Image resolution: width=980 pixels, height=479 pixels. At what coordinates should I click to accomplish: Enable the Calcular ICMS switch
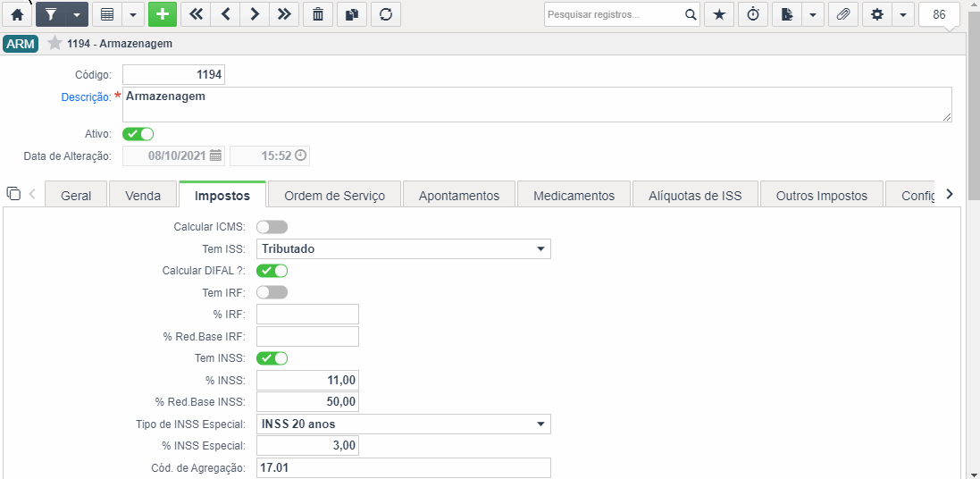coord(272,227)
